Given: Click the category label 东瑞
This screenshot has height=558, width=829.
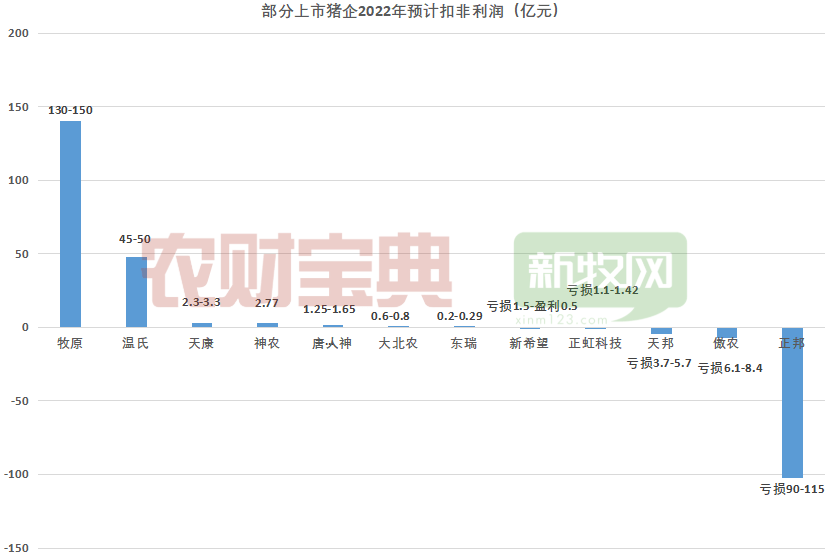Looking at the screenshot, I should [464, 343].
